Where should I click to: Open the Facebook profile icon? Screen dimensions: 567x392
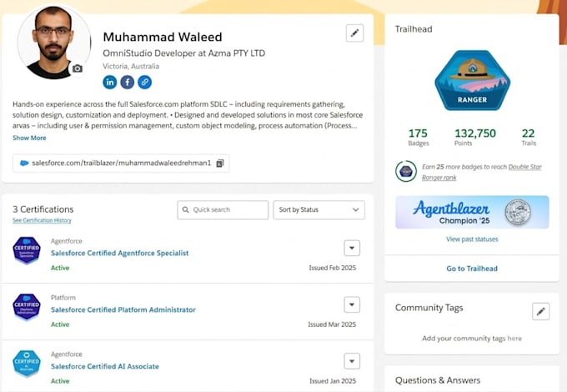(128, 82)
